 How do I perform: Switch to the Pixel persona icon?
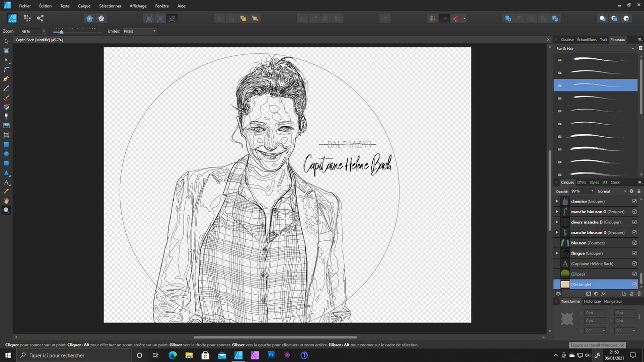pyautogui.click(x=27, y=18)
